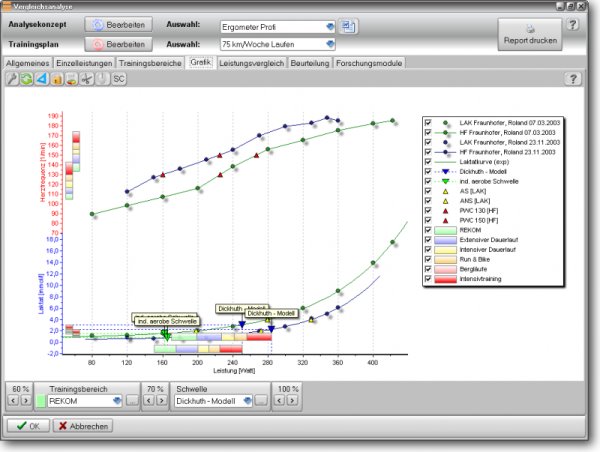
Task: Click the green refresh chart icon
Action: [26, 78]
